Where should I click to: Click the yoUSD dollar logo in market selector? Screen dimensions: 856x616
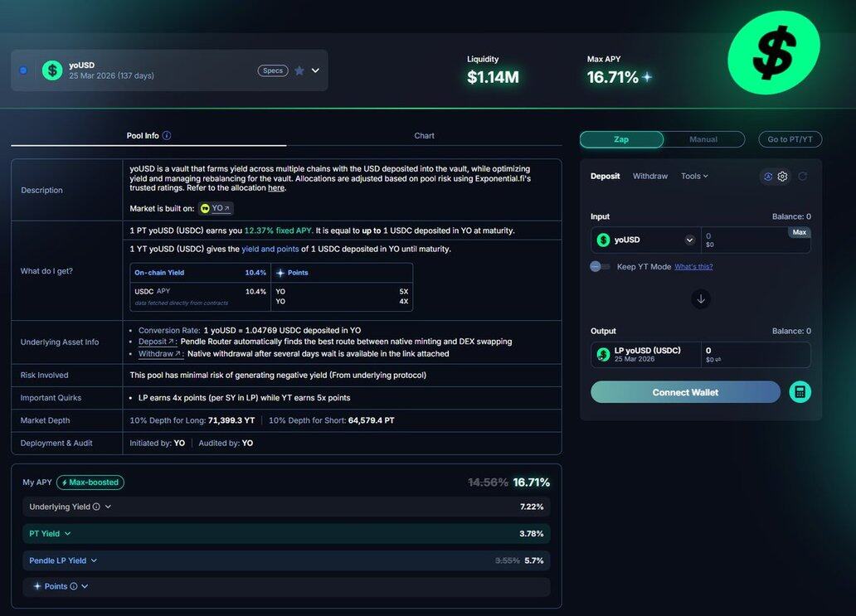point(52,70)
